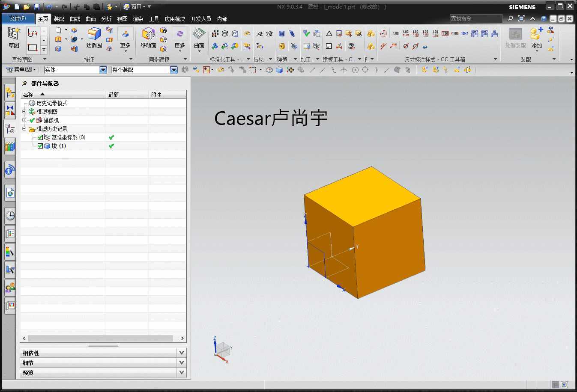Click the spring tool coil icon
The width and height of the screenshot is (577, 392).
pos(282,33)
